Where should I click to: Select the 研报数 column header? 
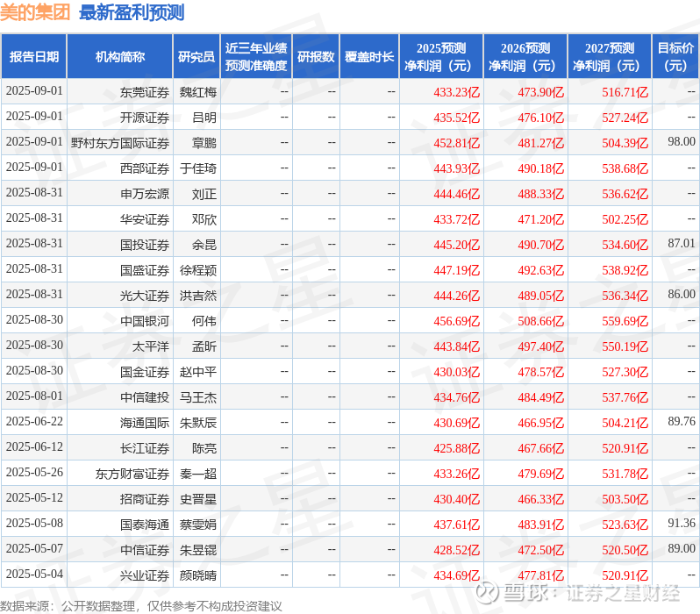(316, 57)
